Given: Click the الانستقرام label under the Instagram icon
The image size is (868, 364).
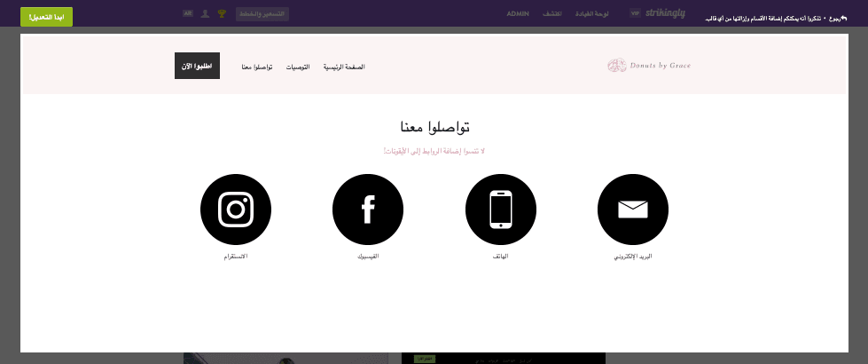Looking at the screenshot, I should coord(235,257).
